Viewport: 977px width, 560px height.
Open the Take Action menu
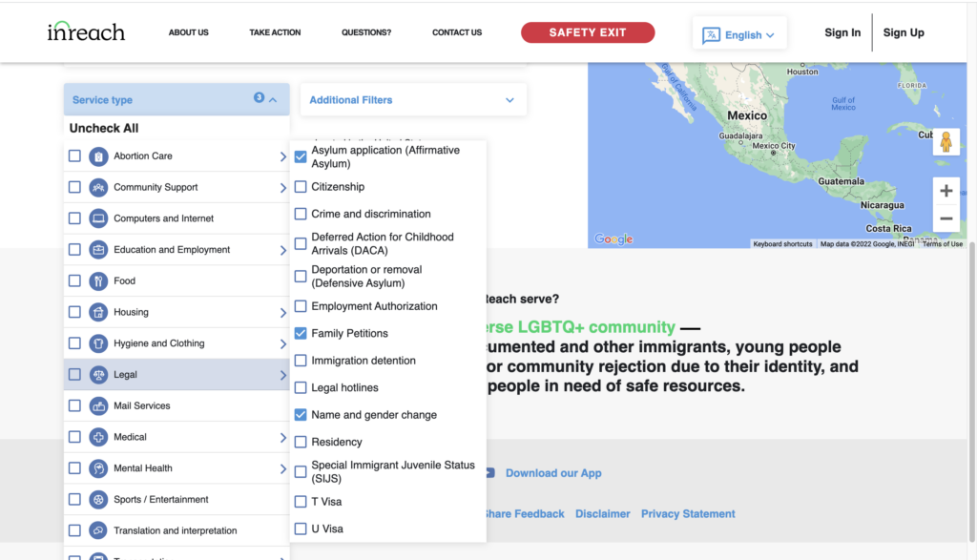pyautogui.click(x=275, y=32)
